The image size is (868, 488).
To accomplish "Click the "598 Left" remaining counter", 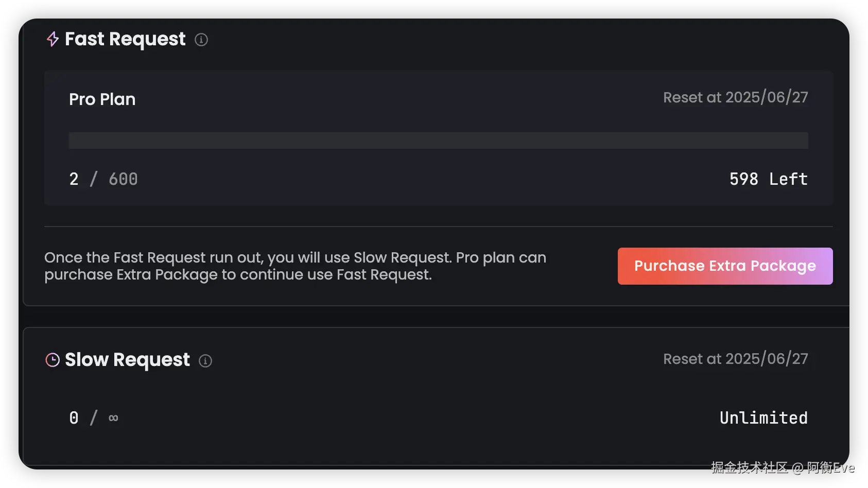I will (768, 179).
